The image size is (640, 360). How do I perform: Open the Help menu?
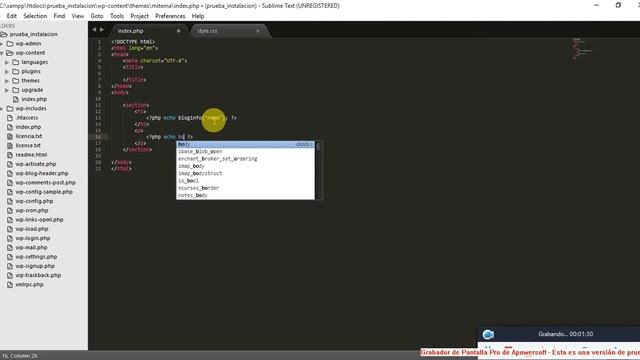click(198, 16)
